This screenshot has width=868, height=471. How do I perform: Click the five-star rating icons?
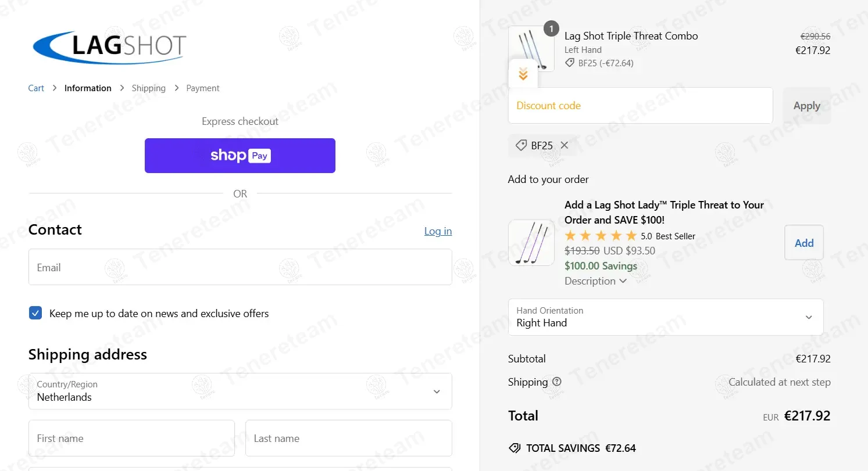601,236
